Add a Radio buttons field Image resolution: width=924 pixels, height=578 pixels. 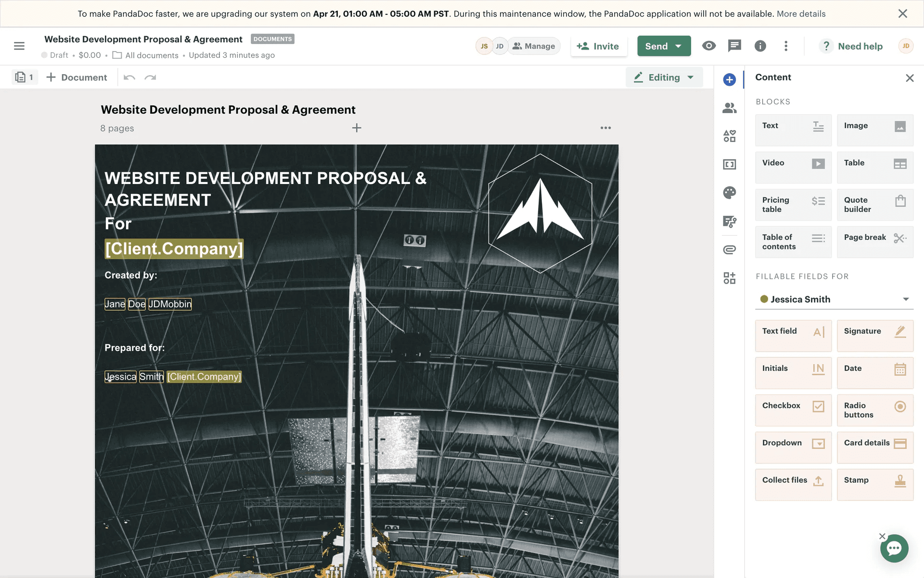tap(874, 410)
